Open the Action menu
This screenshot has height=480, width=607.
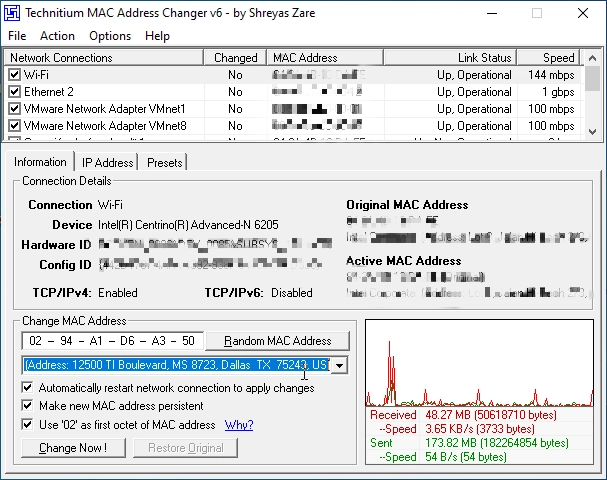pos(57,36)
